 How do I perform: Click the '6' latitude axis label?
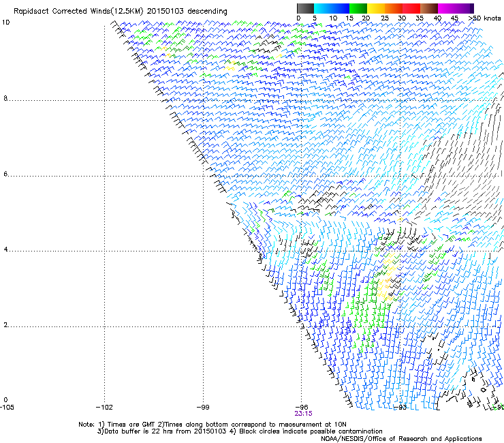[5, 174]
